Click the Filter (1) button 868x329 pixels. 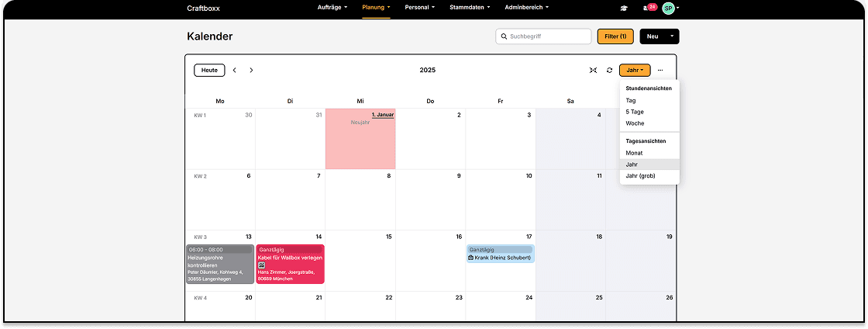[615, 36]
